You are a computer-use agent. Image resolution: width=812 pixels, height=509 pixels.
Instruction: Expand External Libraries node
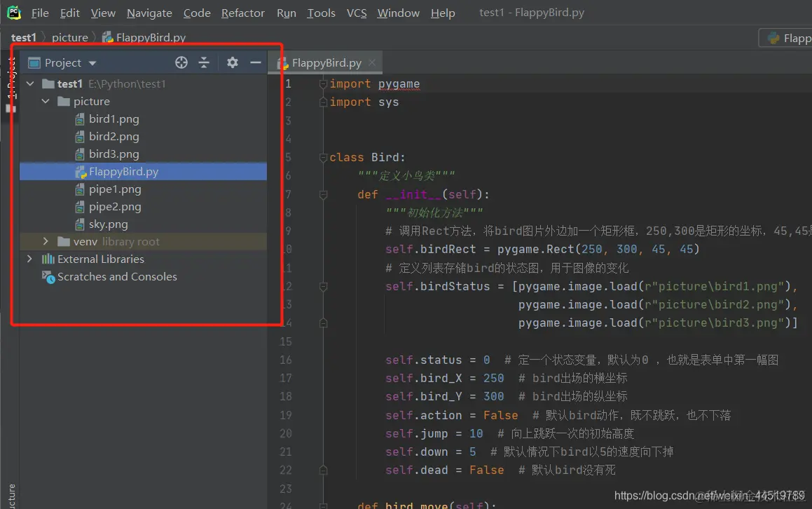pos(29,259)
